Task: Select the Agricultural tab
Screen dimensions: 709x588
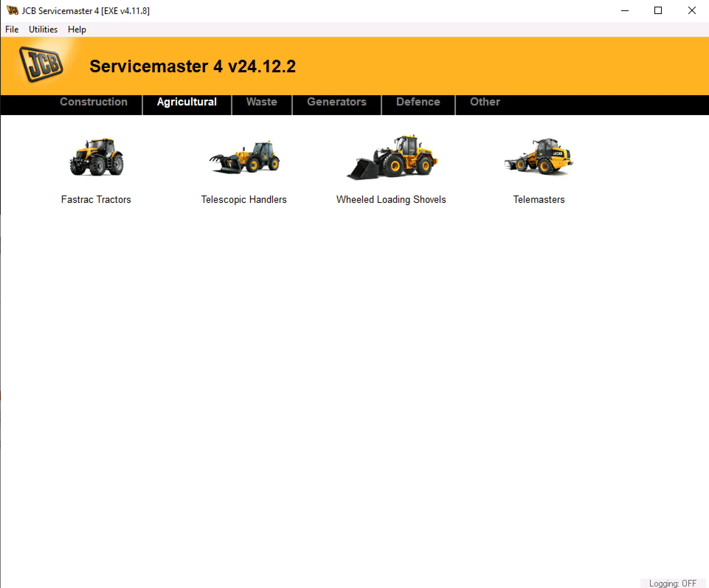Action: [187, 102]
